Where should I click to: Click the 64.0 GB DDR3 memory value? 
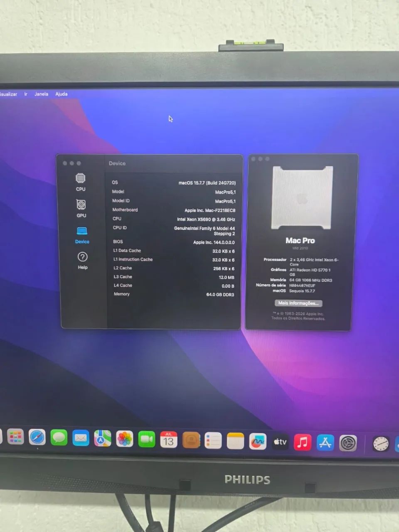click(220, 295)
